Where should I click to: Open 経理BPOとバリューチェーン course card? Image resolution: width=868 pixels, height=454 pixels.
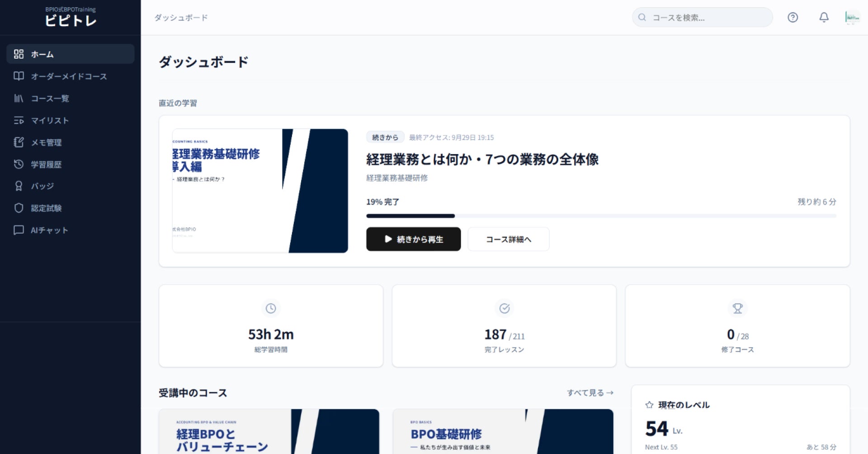(x=269, y=431)
